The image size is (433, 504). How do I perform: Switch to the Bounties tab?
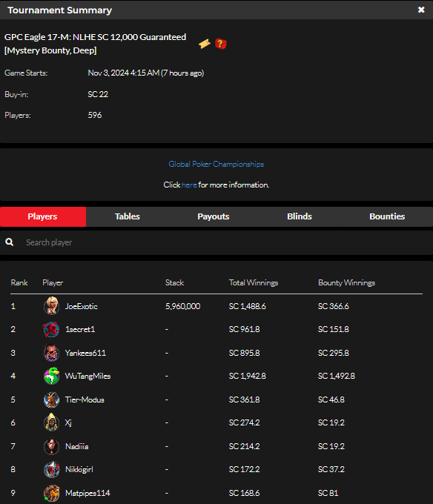(387, 216)
